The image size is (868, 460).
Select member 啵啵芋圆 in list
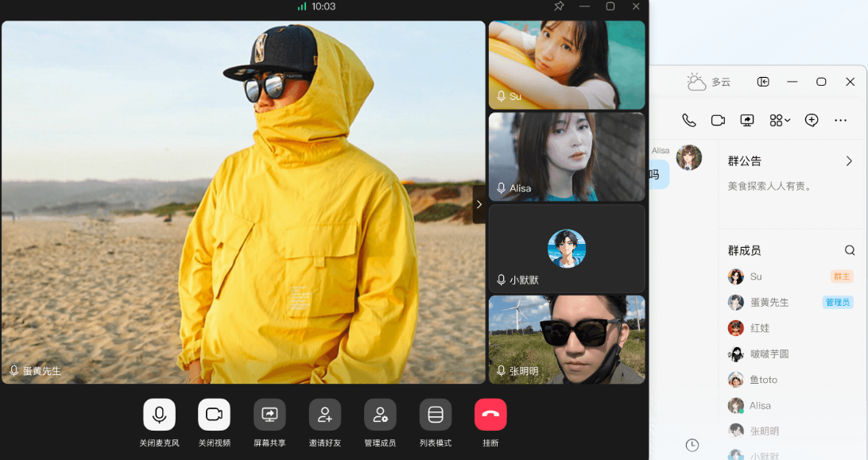(791, 354)
